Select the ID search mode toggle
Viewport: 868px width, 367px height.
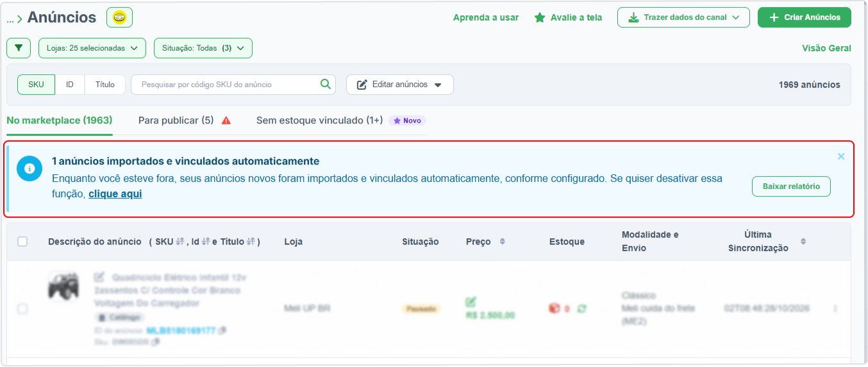tap(70, 85)
